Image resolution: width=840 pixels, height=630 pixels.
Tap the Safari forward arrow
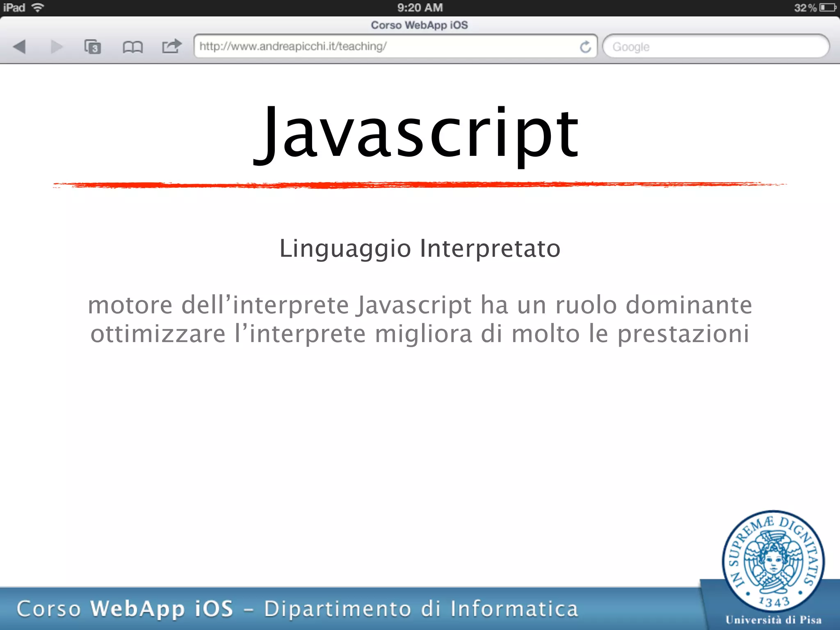[57, 46]
